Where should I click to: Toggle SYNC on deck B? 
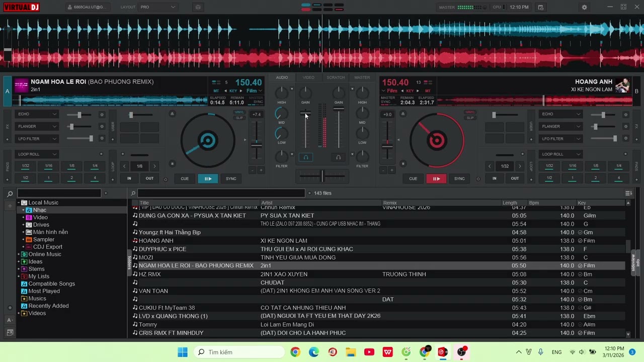point(459,178)
